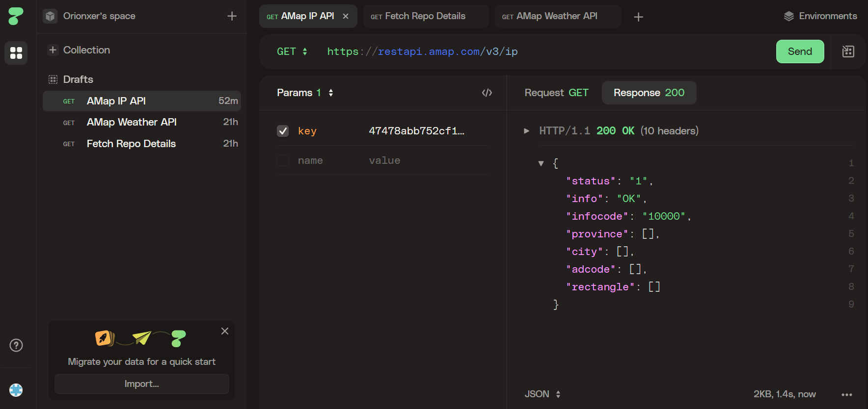Click the "province" line in response

[x=613, y=234]
